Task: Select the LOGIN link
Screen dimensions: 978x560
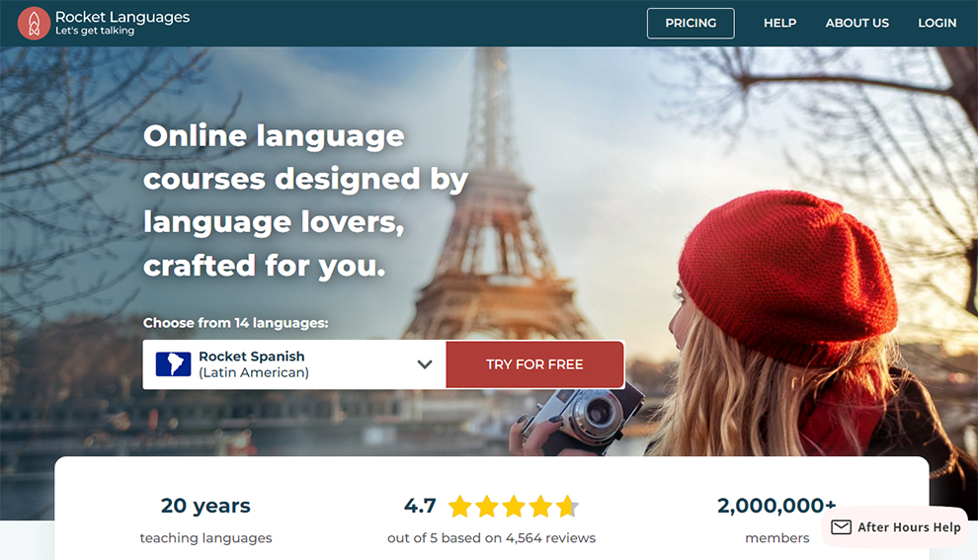Action: (x=937, y=23)
